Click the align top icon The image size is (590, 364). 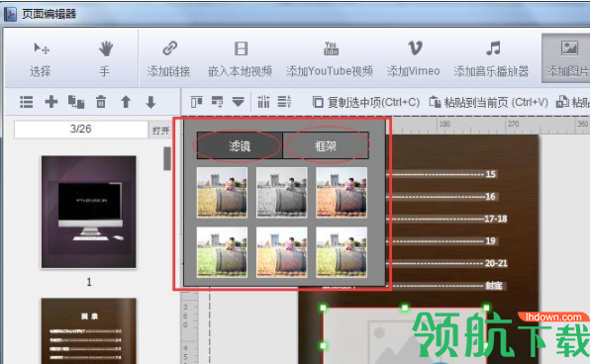196,102
